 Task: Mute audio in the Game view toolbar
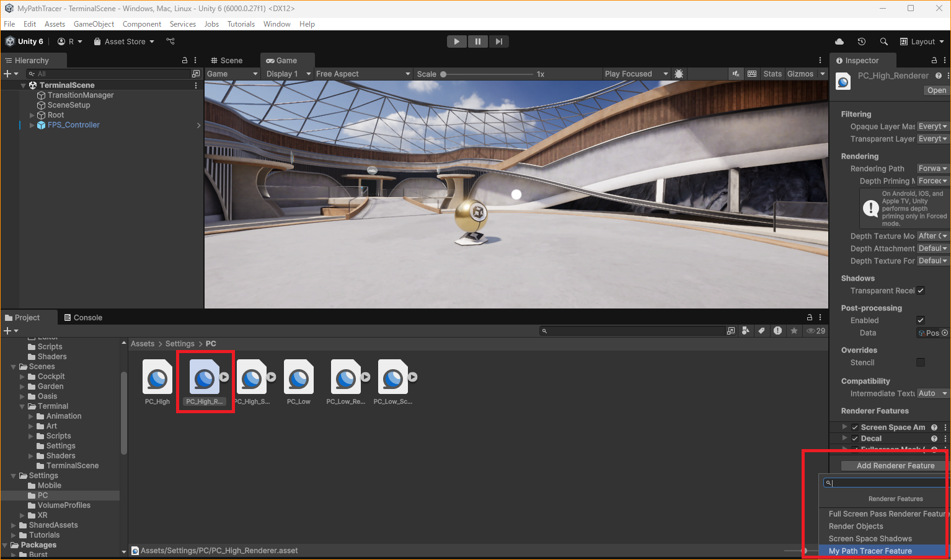tap(735, 73)
